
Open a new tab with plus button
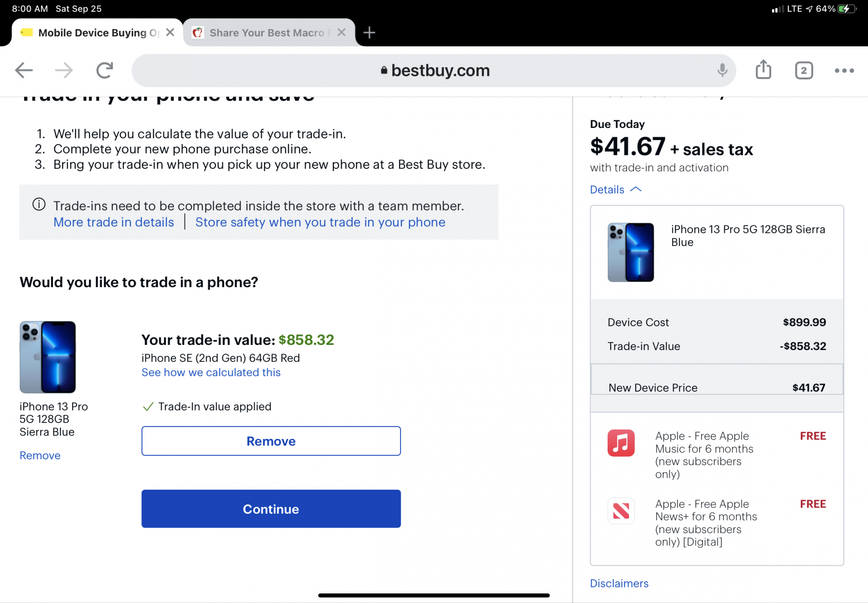point(369,33)
